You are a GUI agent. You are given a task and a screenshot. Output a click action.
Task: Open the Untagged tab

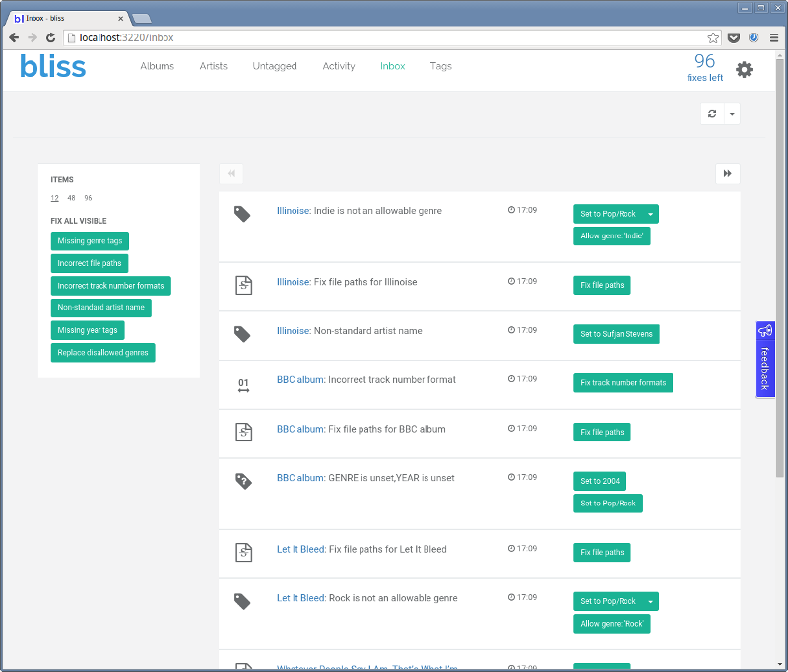click(275, 66)
